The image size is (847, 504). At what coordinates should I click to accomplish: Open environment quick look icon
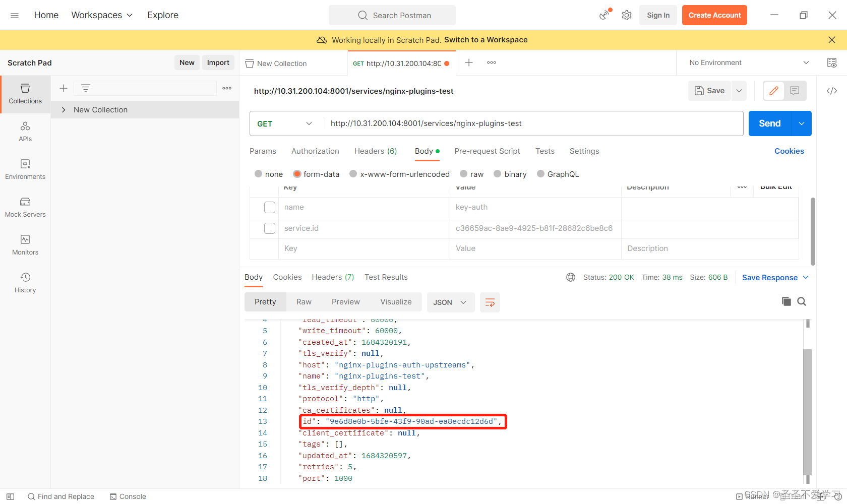tap(832, 62)
